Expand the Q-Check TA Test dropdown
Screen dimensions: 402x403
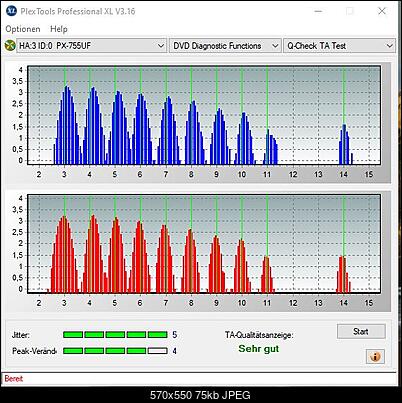(x=339, y=46)
